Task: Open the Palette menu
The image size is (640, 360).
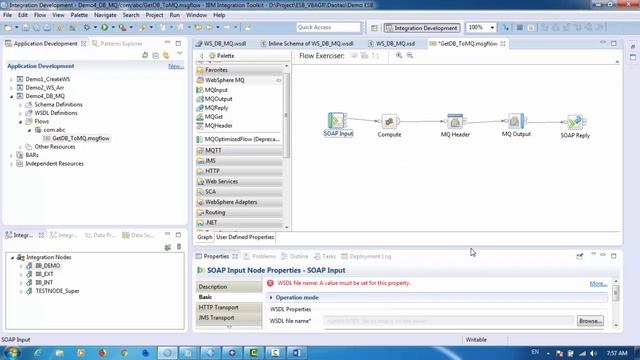Action: [x=79, y=15]
